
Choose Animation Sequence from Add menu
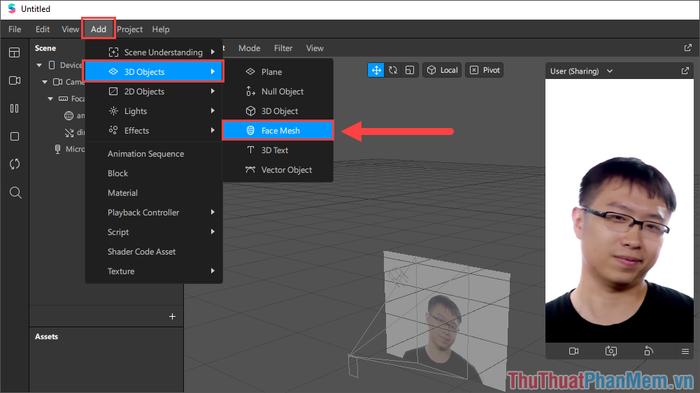click(154, 154)
